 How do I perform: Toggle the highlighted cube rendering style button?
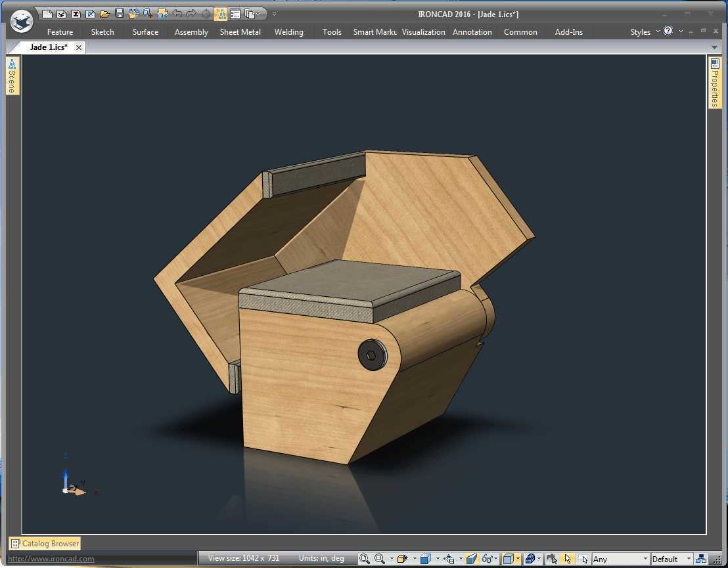coord(509,559)
